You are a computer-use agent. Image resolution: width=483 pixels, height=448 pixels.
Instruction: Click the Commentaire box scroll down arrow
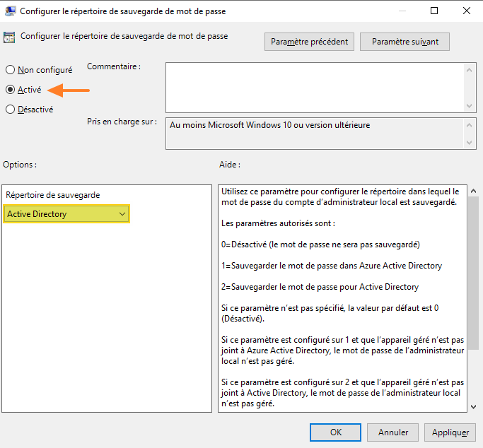469,106
